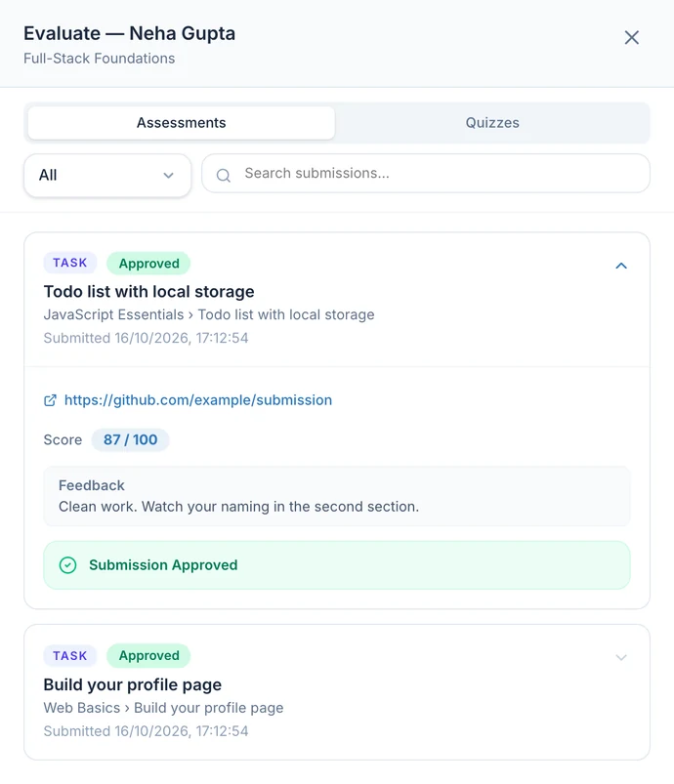Click the external link icon beside GitHub URL
Viewport: 674px width, 784px height.
click(x=50, y=400)
